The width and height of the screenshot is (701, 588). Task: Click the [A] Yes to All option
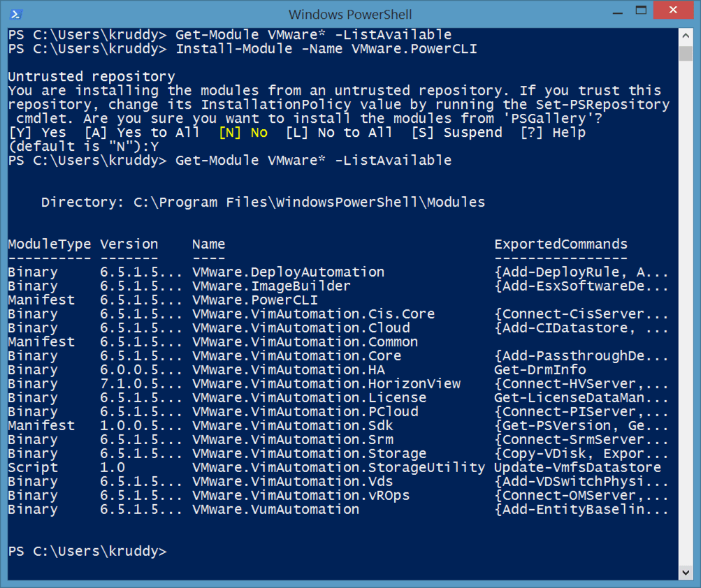click(x=142, y=133)
